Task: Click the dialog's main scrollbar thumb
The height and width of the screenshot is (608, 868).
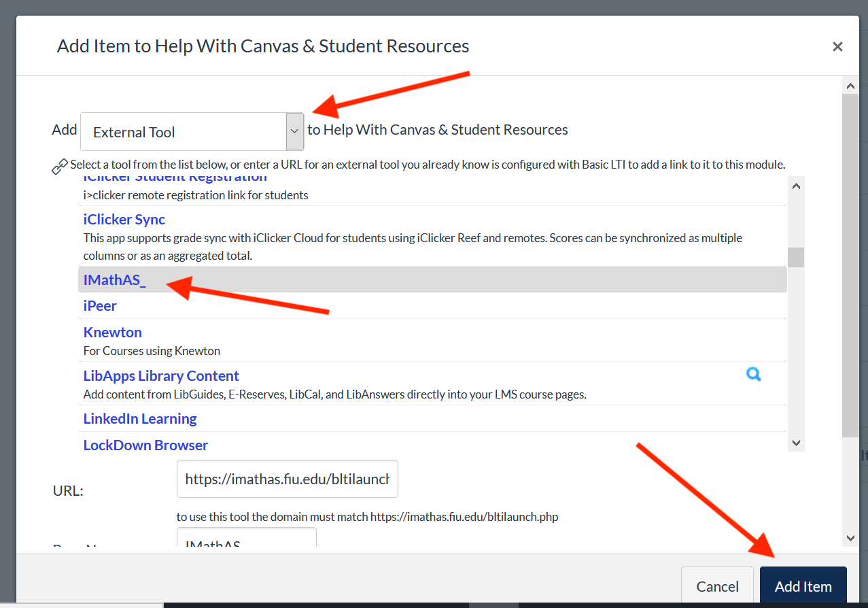Action: coord(850,265)
